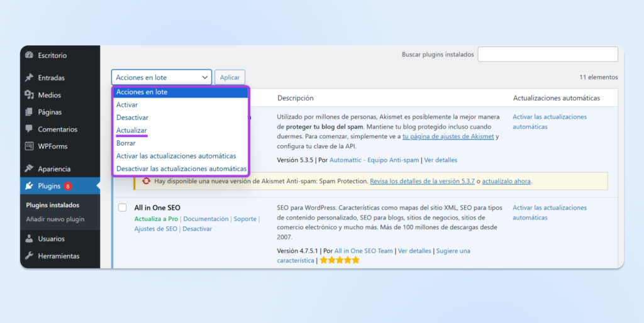Image resolution: width=644 pixels, height=323 pixels.
Task: Click the Plugins plug icon
Action: 29,186
